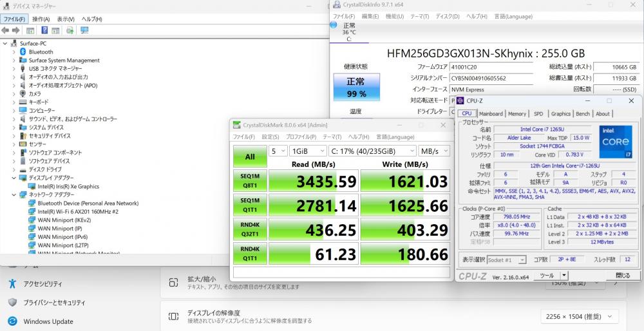Open the MB/s unit dropdown
The height and width of the screenshot is (331, 644).
pos(434,151)
